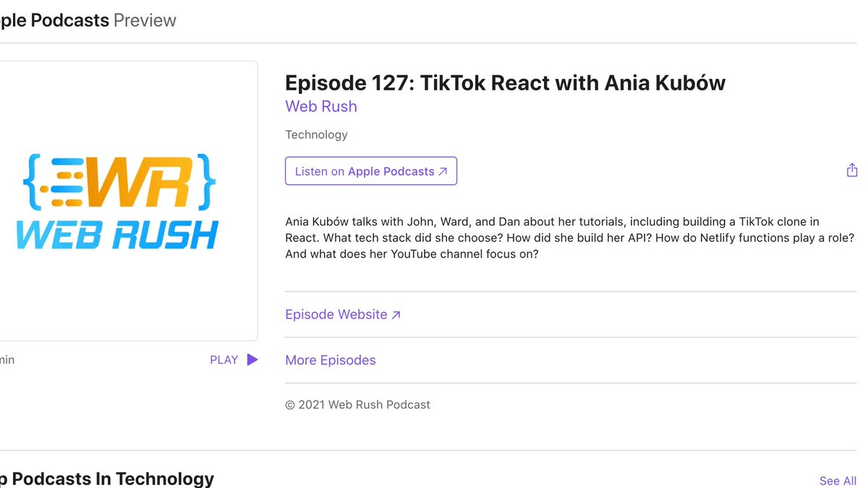The width and height of the screenshot is (868, 488).
Task: Click the Technology category label
Action: tap(316, 134)
